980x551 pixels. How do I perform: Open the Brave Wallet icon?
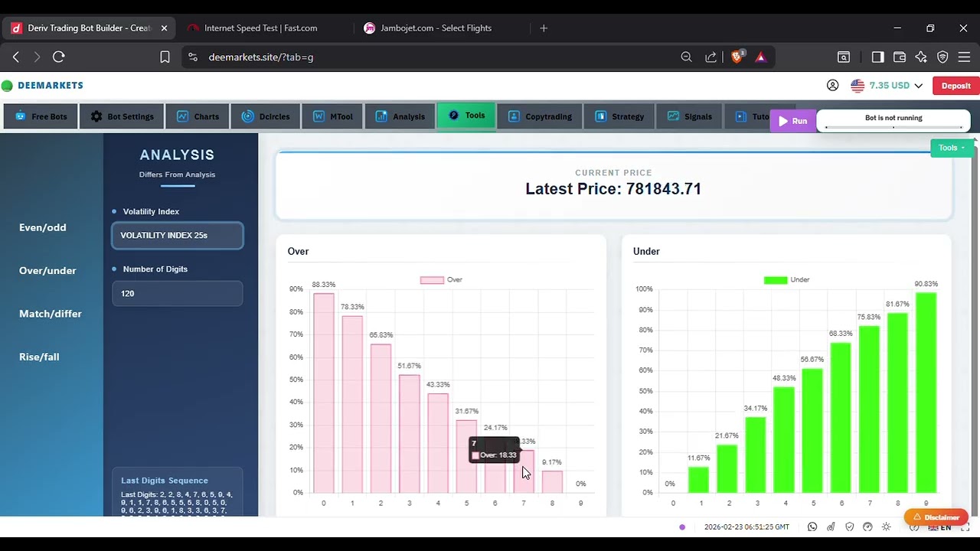[x=900, y=57]
